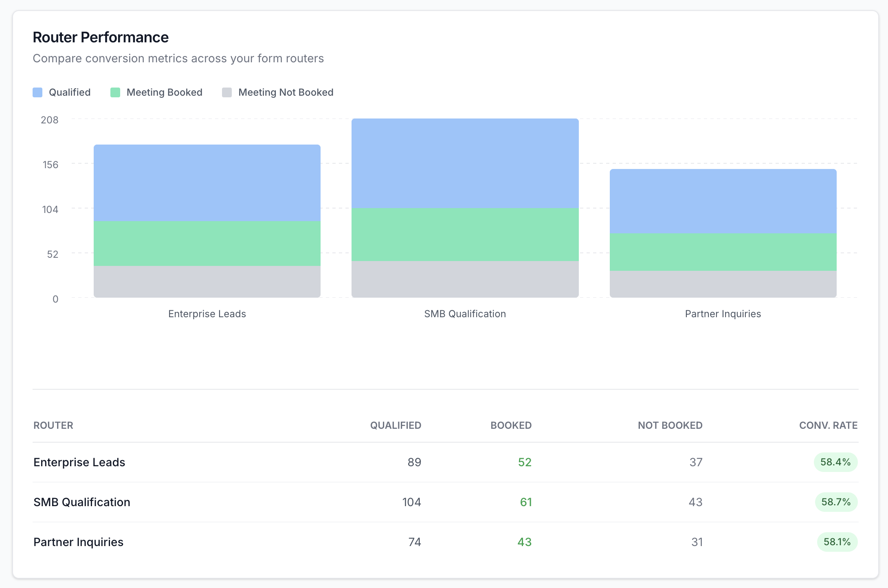Click SMB Qualification blue Qualified bar segment

[465, 163]
